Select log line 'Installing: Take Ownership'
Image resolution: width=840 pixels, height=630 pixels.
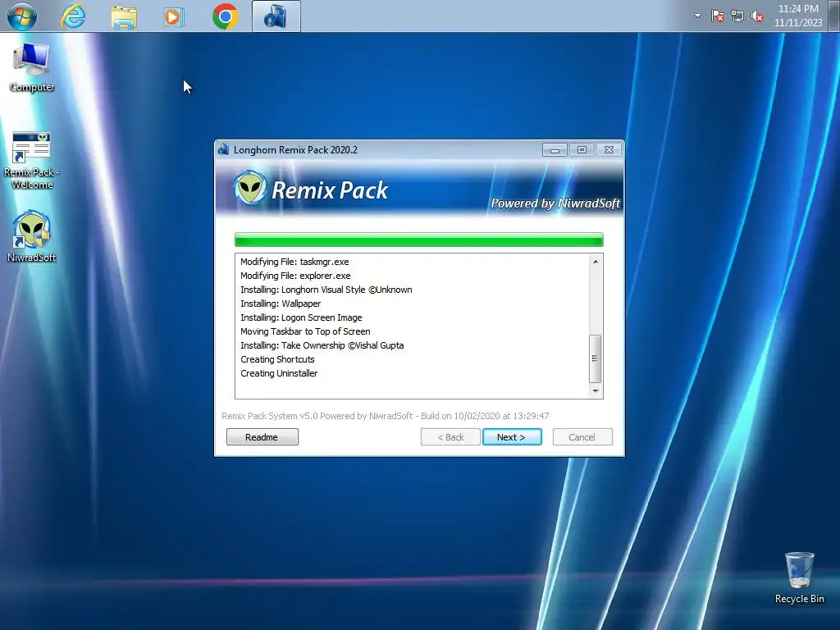point(322,345)
